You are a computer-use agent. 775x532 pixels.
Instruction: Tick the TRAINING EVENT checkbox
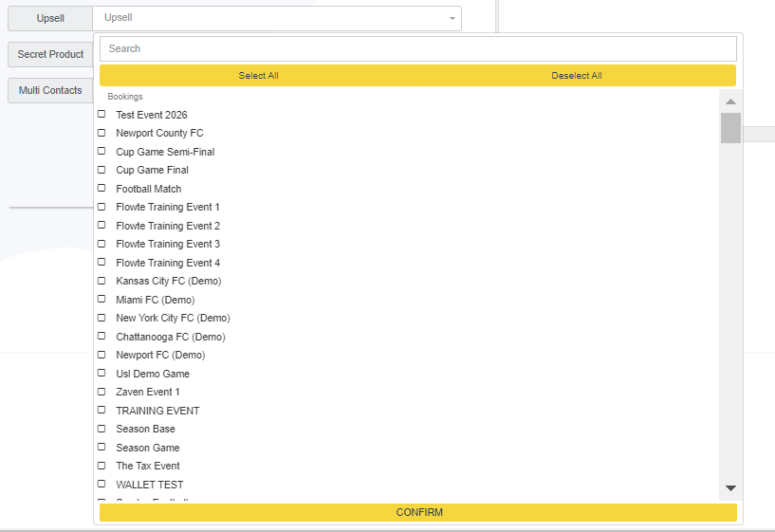tap(101, 410)
